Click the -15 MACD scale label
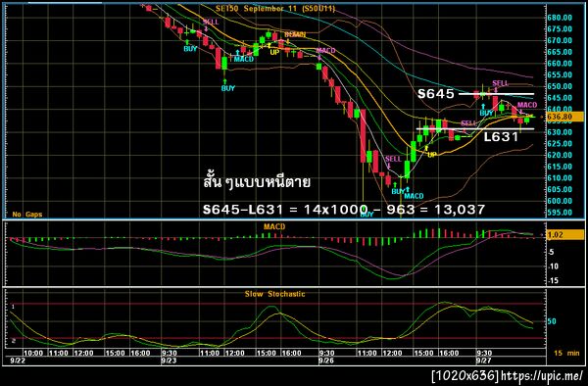Image resolution: width=588 pixels, height=386 pixels. [x=553, y=281]
